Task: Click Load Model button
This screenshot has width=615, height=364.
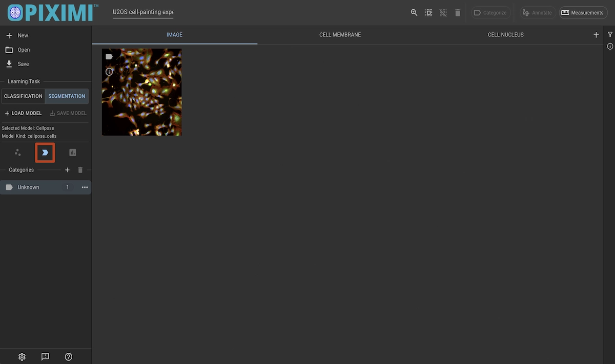Action: pyautogui.click(x=24, y=113)
